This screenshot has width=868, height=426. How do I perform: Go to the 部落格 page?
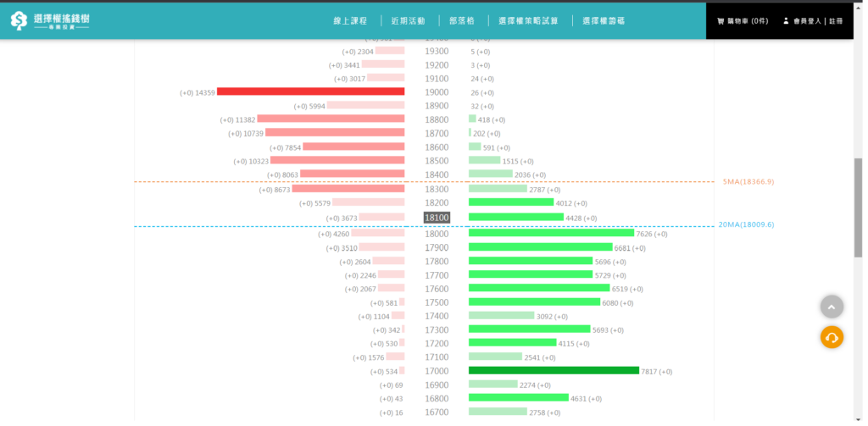[x=462, y=21]
